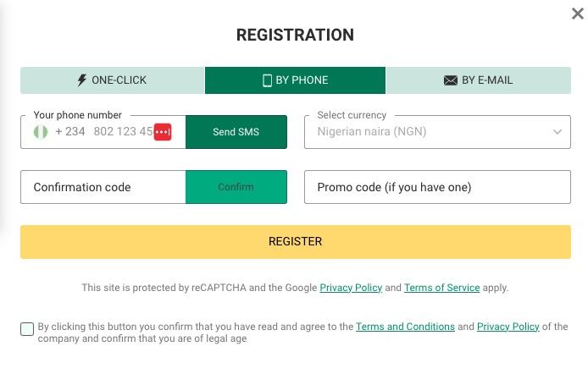Click the Confirm button
Image resolution: width=588 pixels, height=374 pixels.
coord(236,187)
